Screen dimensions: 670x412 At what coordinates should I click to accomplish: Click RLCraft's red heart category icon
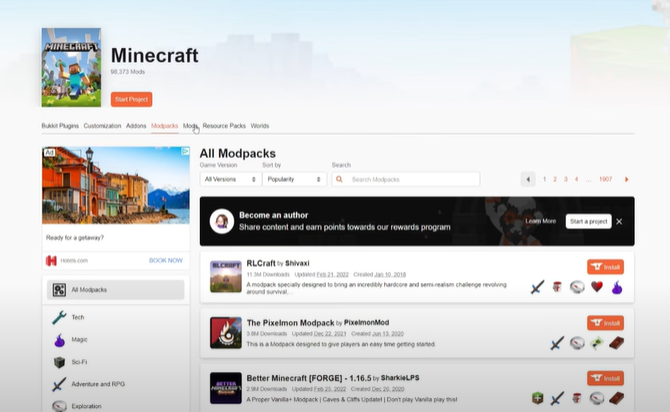click(x=597, y=286)
